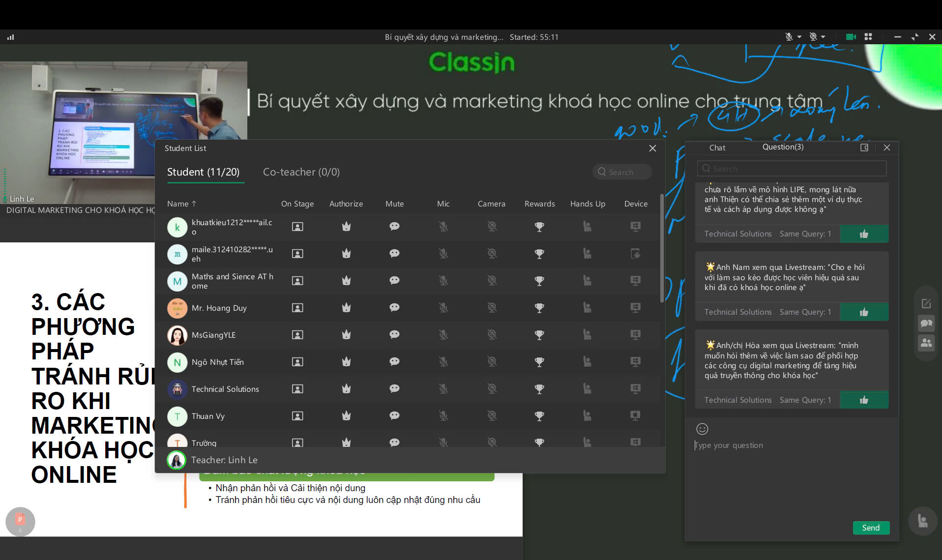
Task: Expand the speaker options dropdown arrow
Action: coord(824,37)
